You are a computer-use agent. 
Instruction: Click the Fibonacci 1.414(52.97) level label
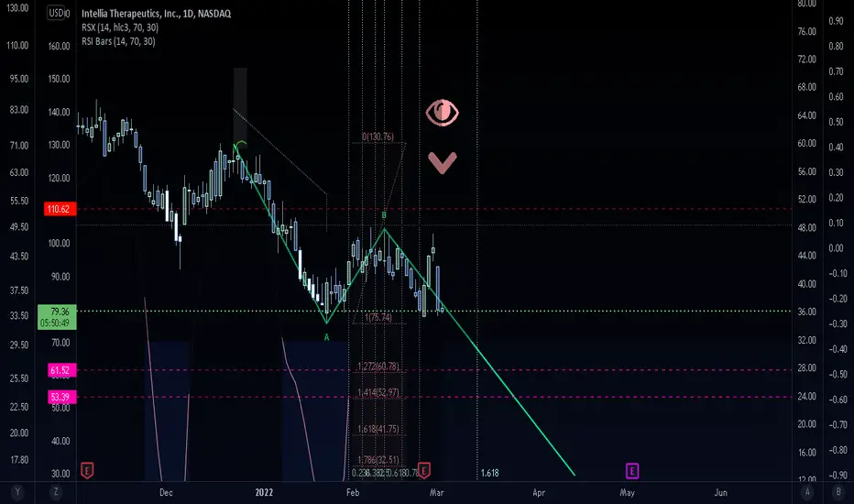point(378,392)
